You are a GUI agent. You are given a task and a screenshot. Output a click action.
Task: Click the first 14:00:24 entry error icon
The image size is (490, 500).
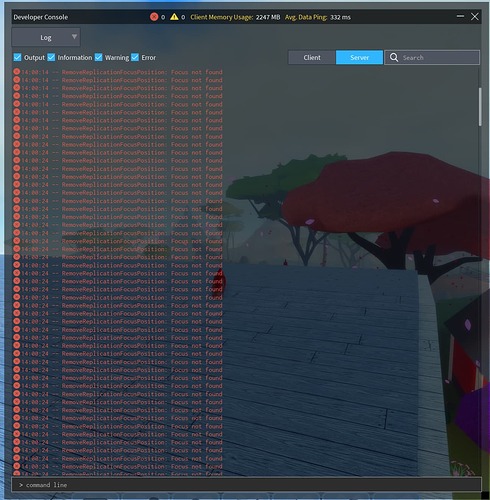(17, 136)
